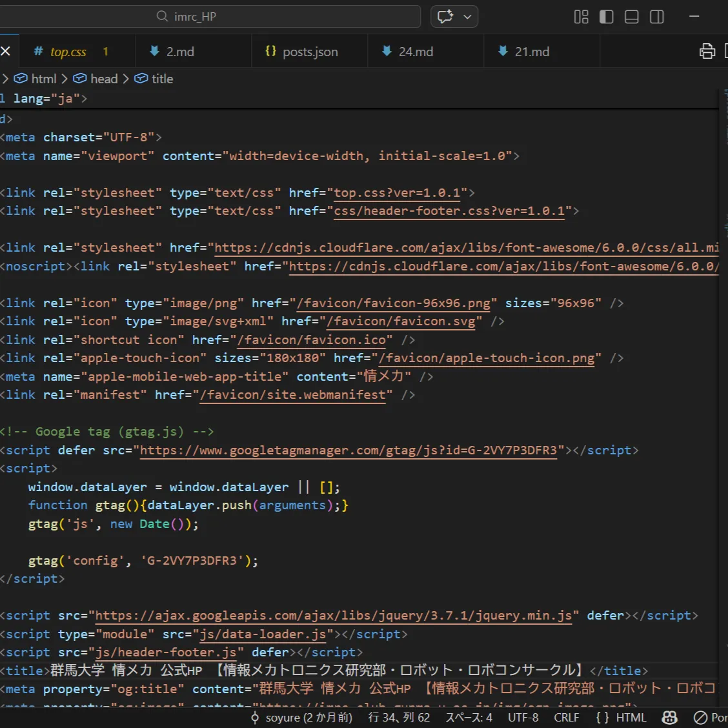Screen dimensions: 728x728
Task: Close the current editor tab
Action: [x=6, y=52]
